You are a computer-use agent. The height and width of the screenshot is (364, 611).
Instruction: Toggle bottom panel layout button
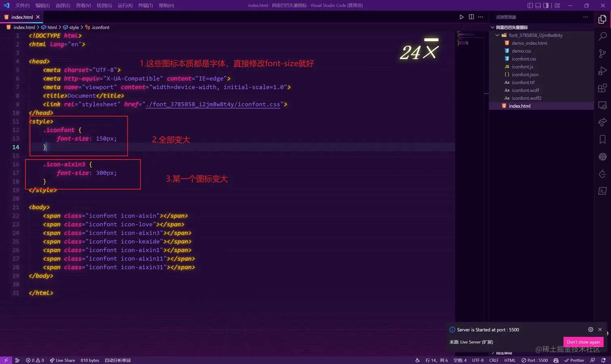pos(538,6)
